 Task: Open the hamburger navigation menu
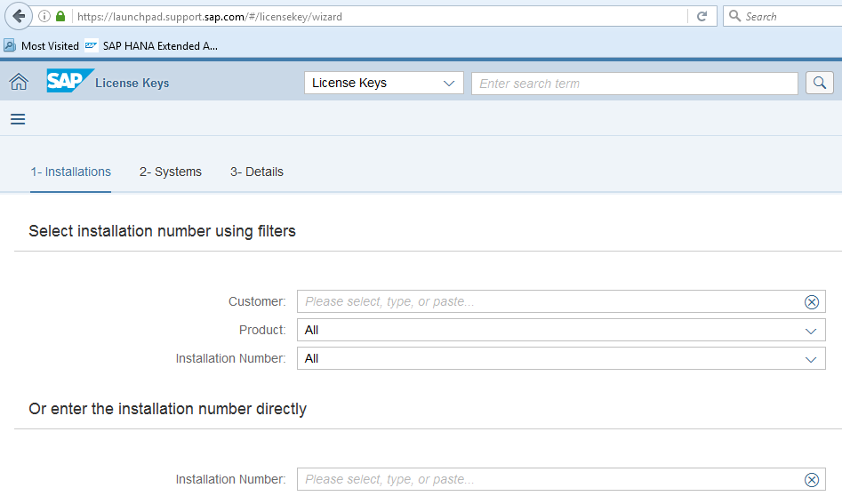pos(18,119)
